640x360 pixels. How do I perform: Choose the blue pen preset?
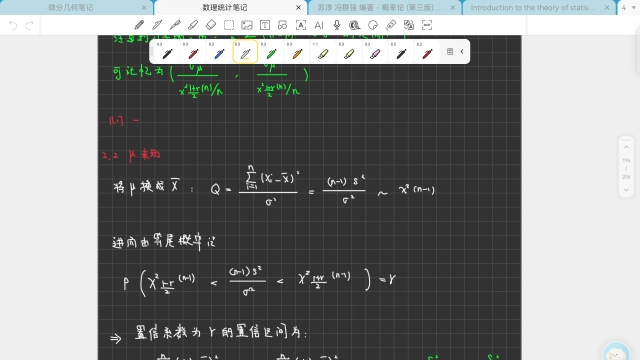coord(219,52)
